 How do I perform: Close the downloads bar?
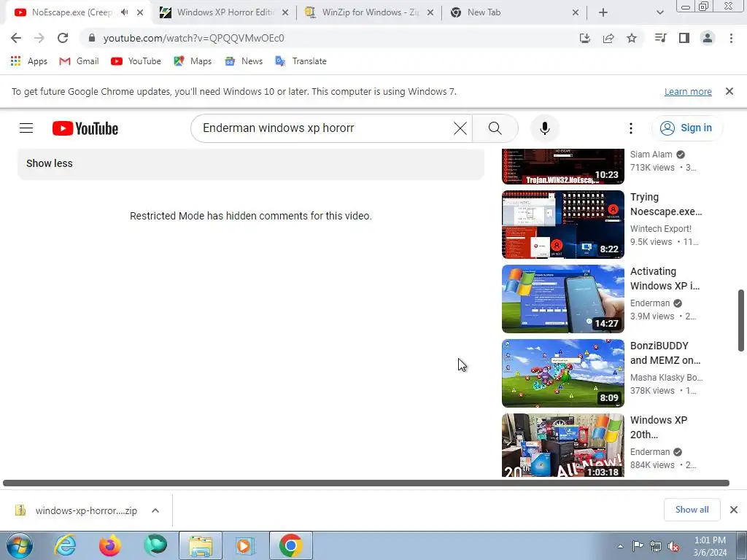tap(734, 510)
